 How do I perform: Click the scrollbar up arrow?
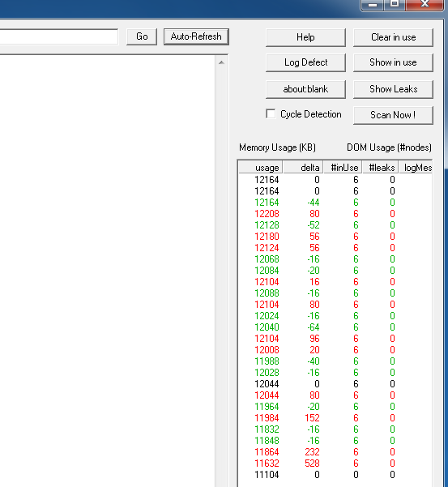221,62
